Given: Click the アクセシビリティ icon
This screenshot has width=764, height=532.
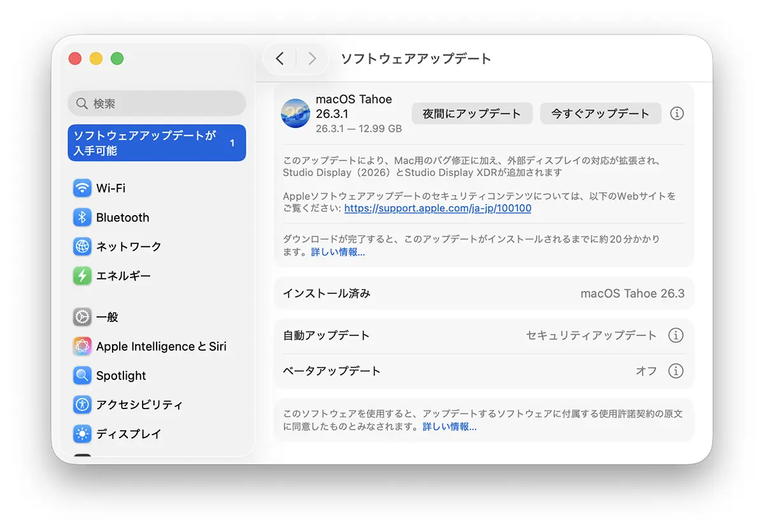Looking at the screenshot, I should [x=81, y=405].
